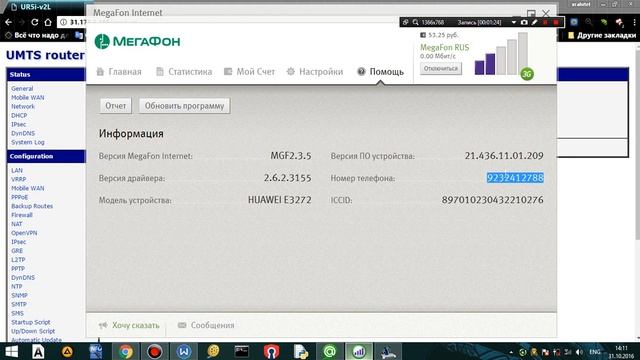Reload the browser page
This screenshot has height=360, width=640.
click(35, 22)
